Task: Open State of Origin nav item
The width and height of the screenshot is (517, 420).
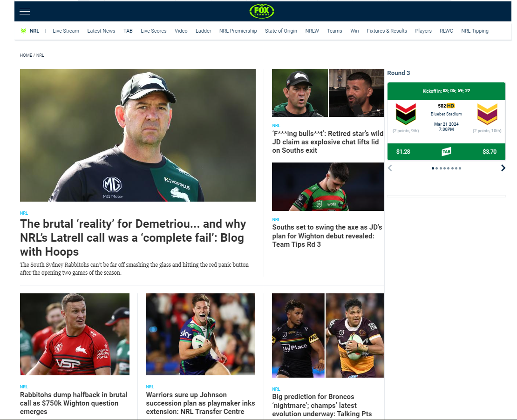Action: (281, 31)
